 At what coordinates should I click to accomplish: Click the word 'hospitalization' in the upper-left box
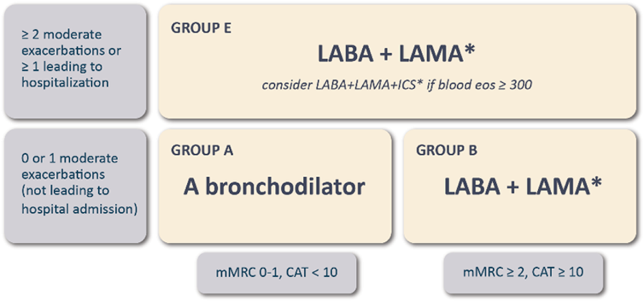65,83
